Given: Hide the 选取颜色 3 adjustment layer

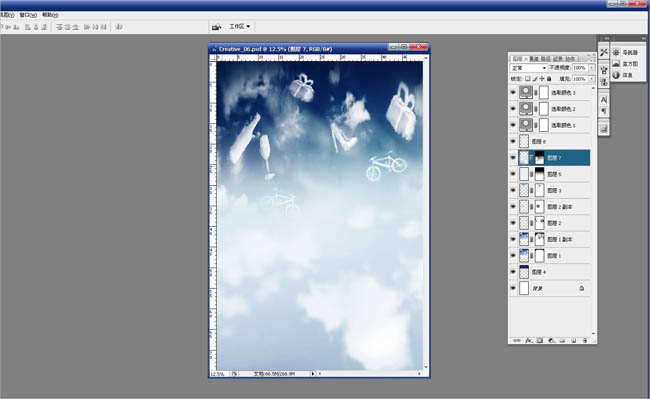Looking at the screenshot, I should (x=513, y=92).
